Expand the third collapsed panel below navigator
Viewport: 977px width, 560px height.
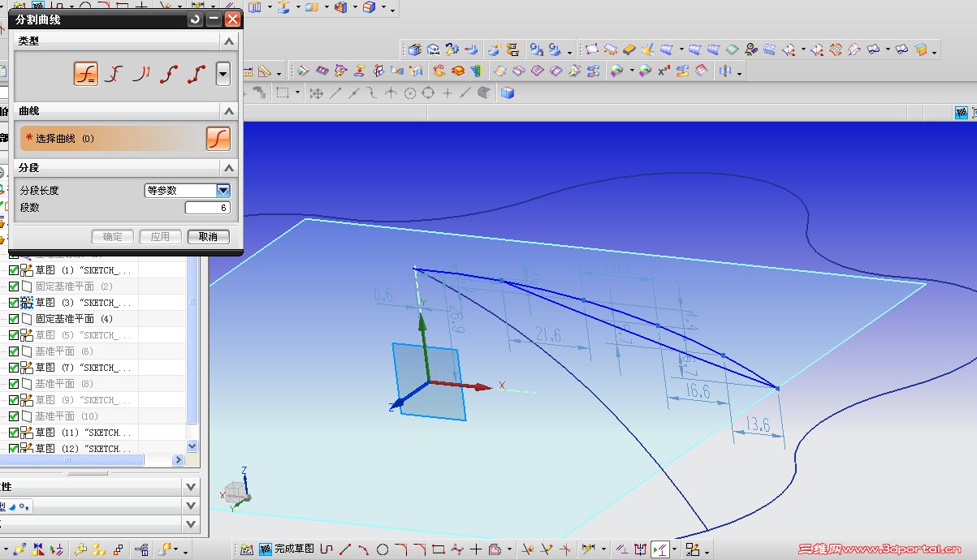pyautogui.click(x=191, y=524)
